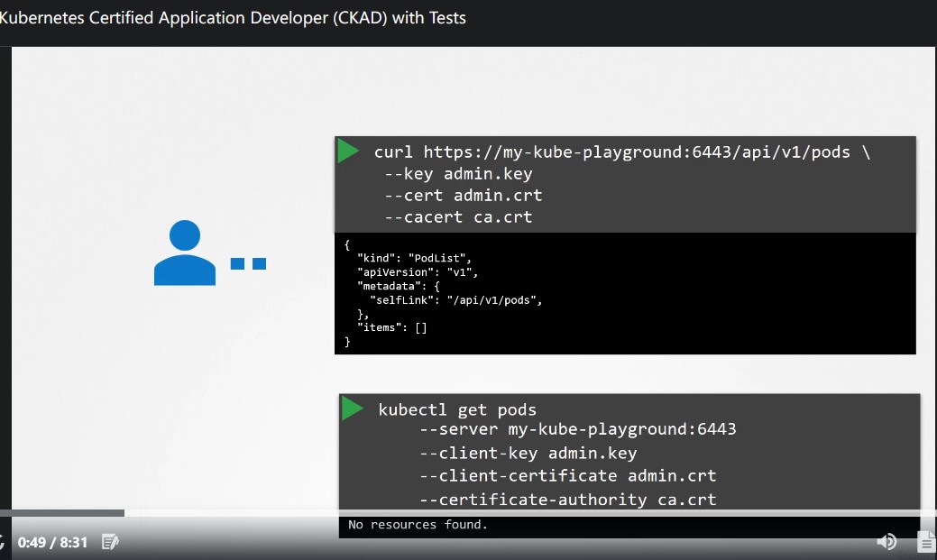Click the --server my-kube-playground:6443 line
The width and height of the screenshot is (937, 560).
point(578,429)
